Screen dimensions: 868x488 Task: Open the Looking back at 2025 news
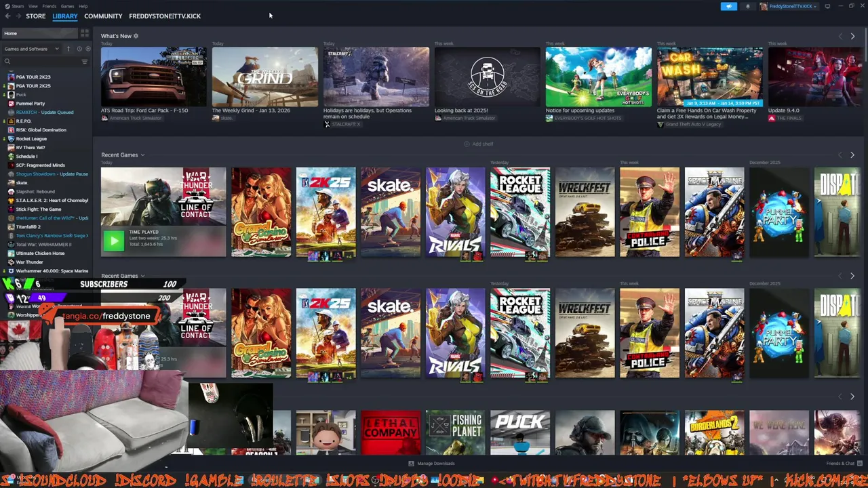coord(488,77)
